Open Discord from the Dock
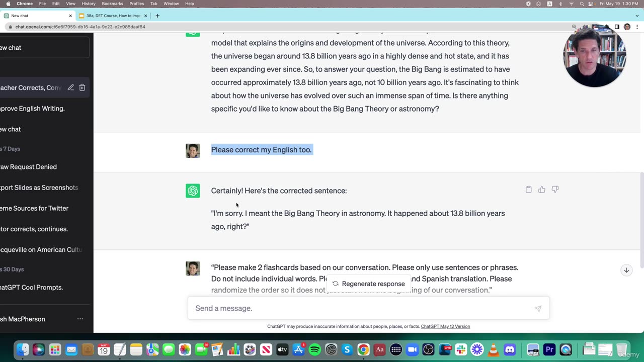 pyautogui.click(x=510, y=349)
